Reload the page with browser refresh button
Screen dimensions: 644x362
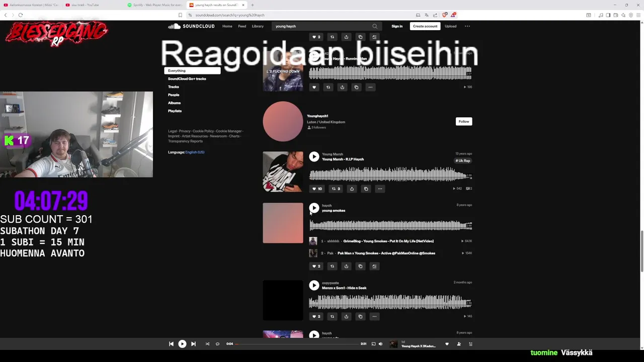tap(21, 15)
